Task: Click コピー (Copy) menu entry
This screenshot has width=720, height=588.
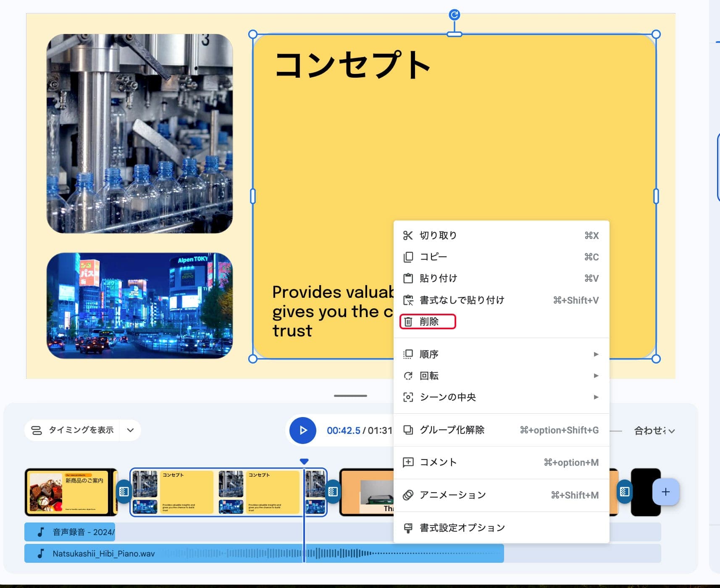Action: coord(433,257)
